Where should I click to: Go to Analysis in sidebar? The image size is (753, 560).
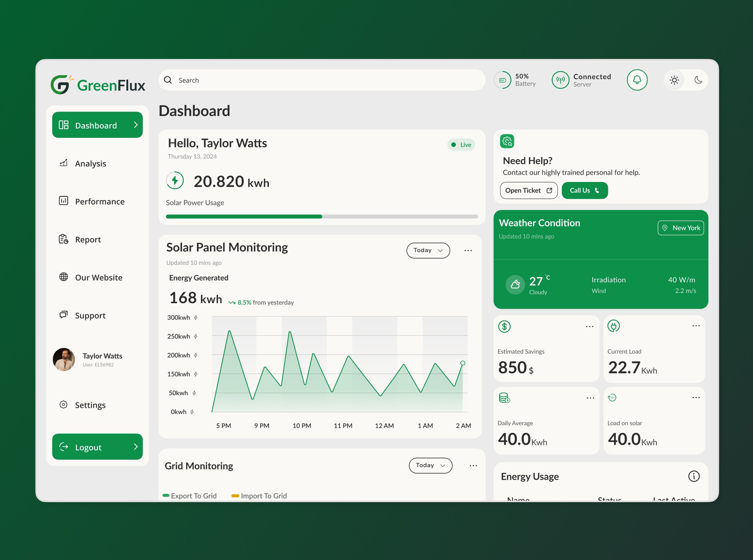[90, 164]
